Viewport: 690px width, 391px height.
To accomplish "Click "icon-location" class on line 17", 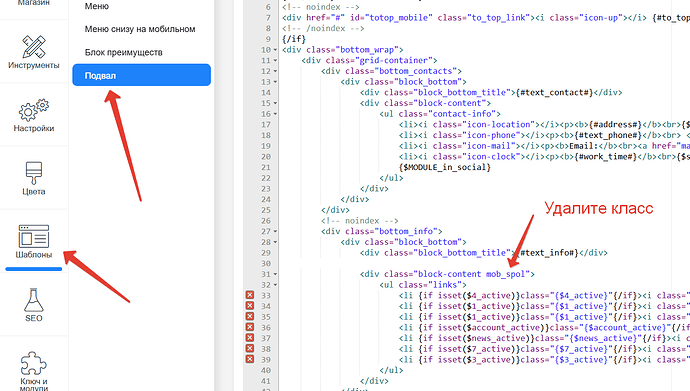I will tap(498, 124).
